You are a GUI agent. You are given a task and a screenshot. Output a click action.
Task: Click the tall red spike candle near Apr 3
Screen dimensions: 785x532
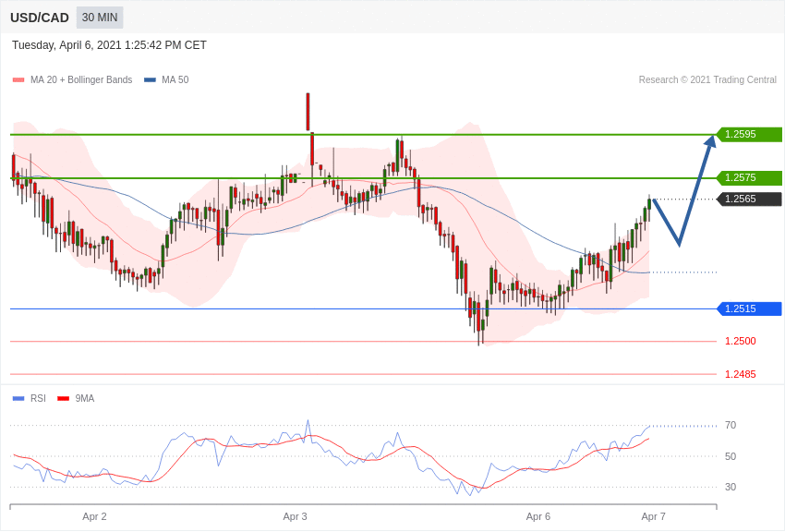[x=308, y=112]
